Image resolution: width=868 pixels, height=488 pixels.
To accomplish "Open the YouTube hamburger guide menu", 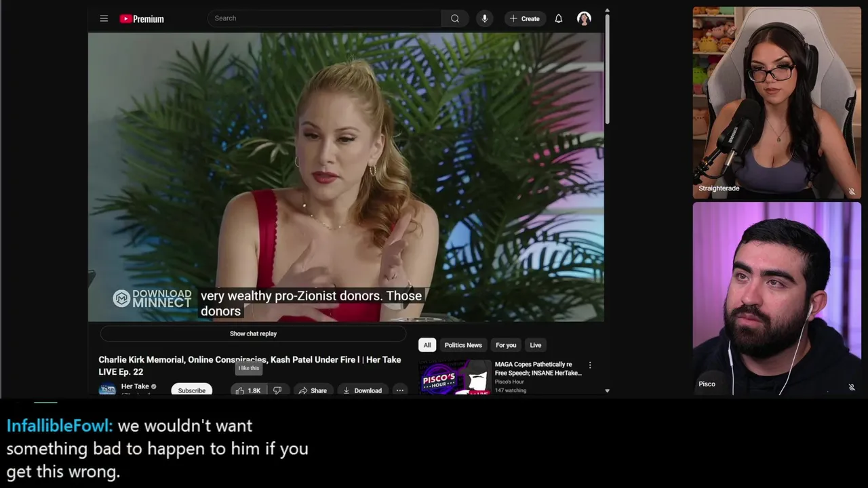I will click(104, 18).
